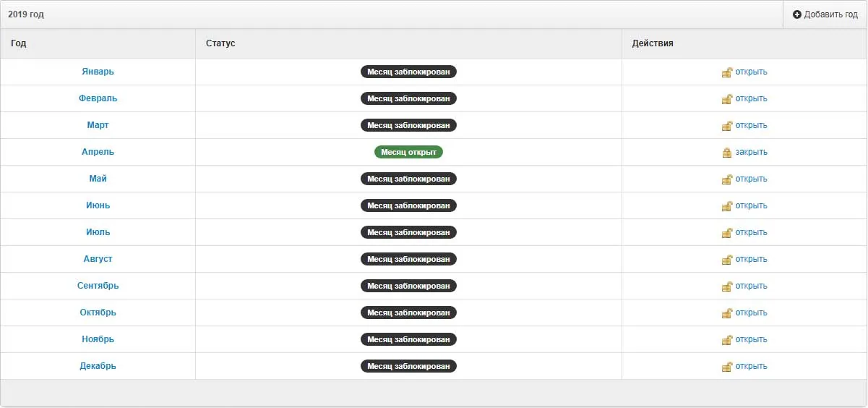
Task: Click the Месяц заблокирован badge in Март row
Action: (x=408, y=125)
